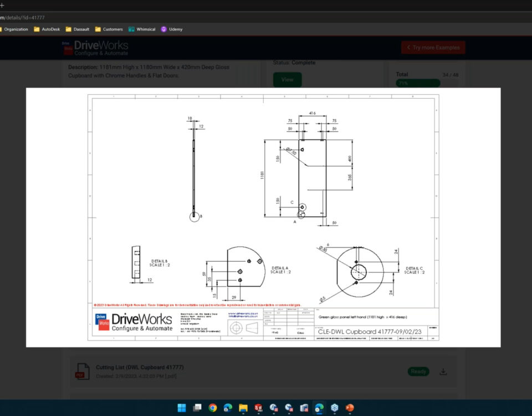Click the Udemy bookmark icon
Screen dimensions: 532x416
pyautogui.click(x=163, y=29)
